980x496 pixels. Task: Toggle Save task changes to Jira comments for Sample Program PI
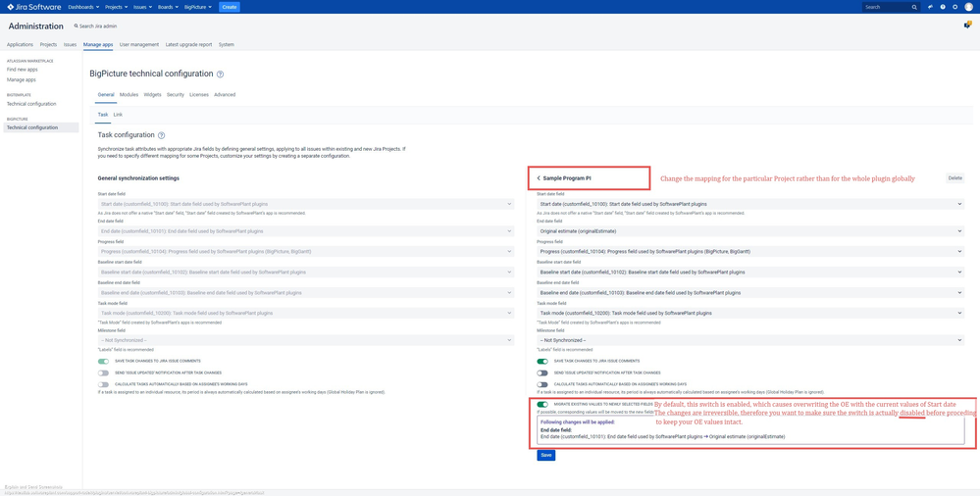pyautogui.click(x=542, y=361)
